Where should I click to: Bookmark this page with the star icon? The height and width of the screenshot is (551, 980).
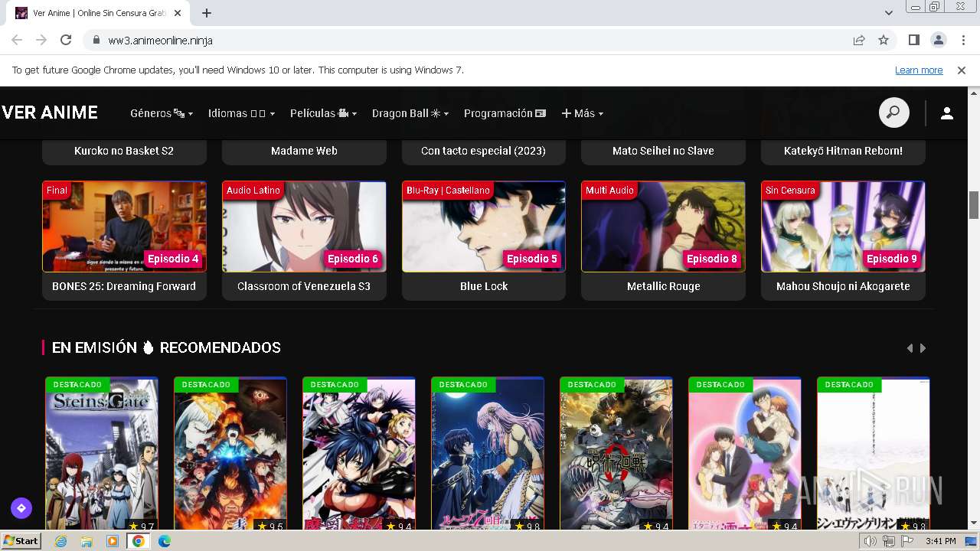884,40
